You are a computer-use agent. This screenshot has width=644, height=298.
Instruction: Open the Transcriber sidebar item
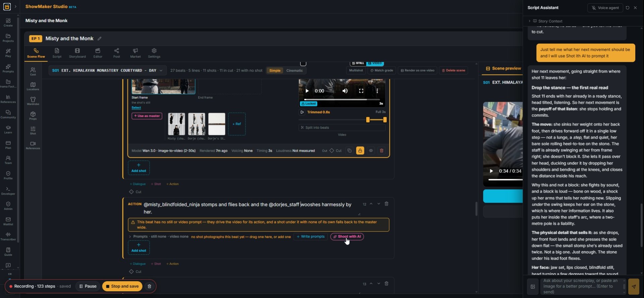(x=8, y=236)
